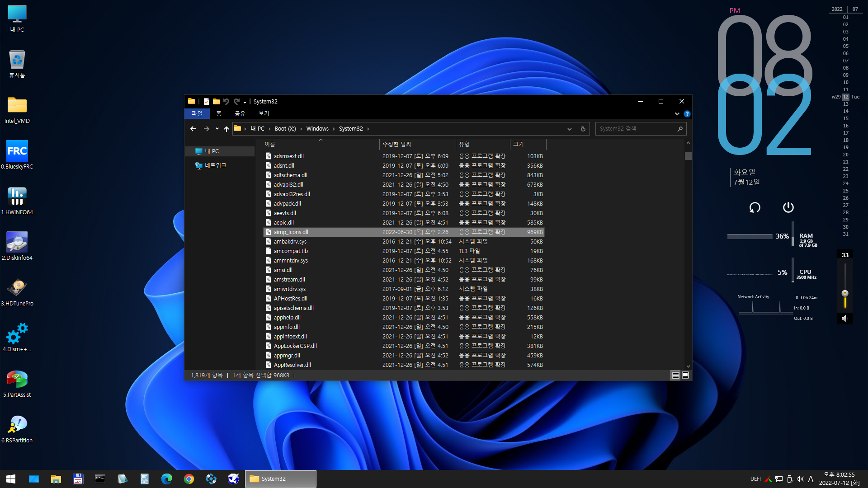
Task: Sort files by the 크기 column header
Action: pos(528,144)
